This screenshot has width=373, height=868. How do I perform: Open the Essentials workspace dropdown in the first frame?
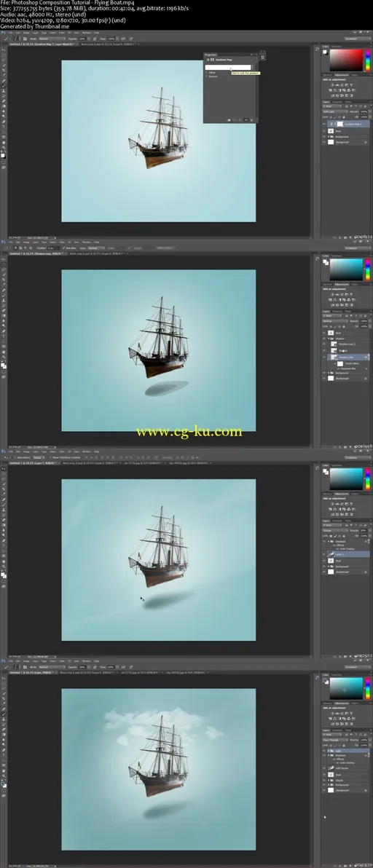pos(358,39)
